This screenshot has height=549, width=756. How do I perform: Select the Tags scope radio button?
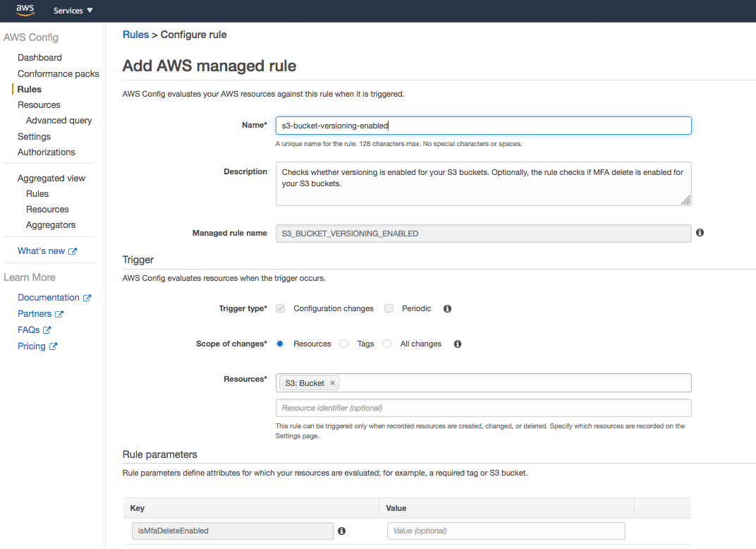(x=343, y=344)
